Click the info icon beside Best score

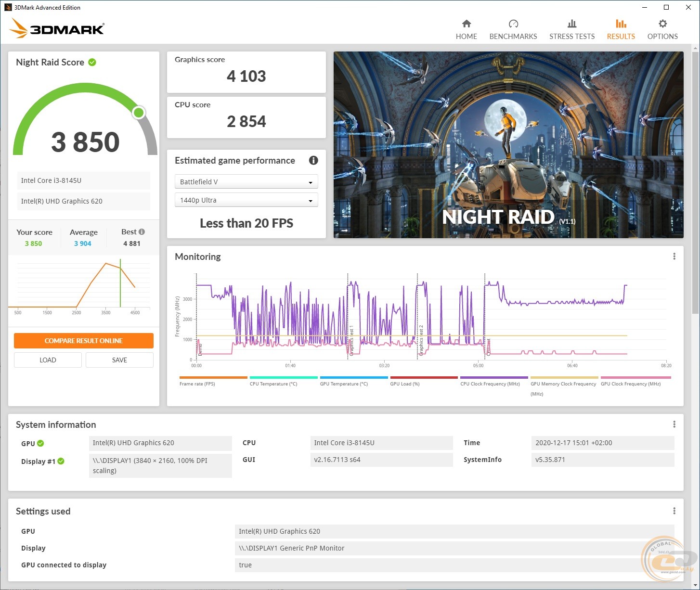pyautogui.click(x=142, y=232)
